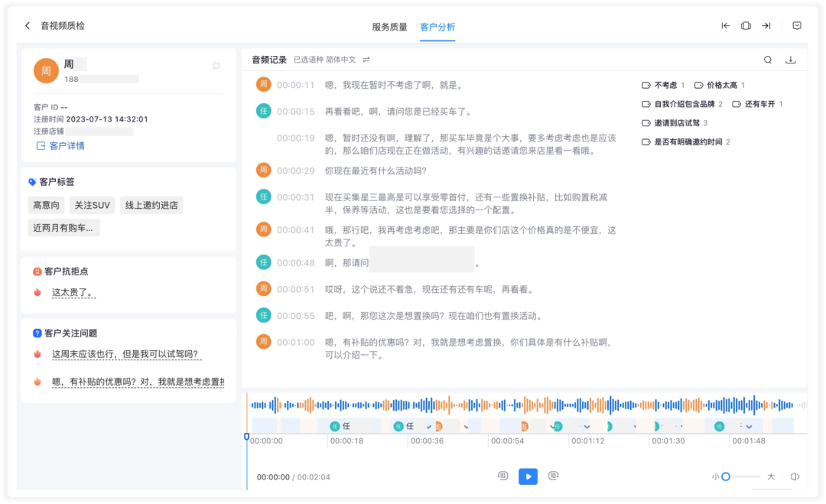Download the audio record
The height and width of the screenshot is (504, 826).
(x=790, y=60)
